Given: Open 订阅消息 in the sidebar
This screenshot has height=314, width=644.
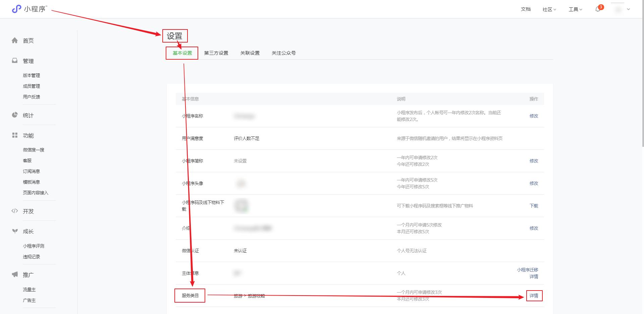Looking at the screenshot, I should (x=31, y=171).
